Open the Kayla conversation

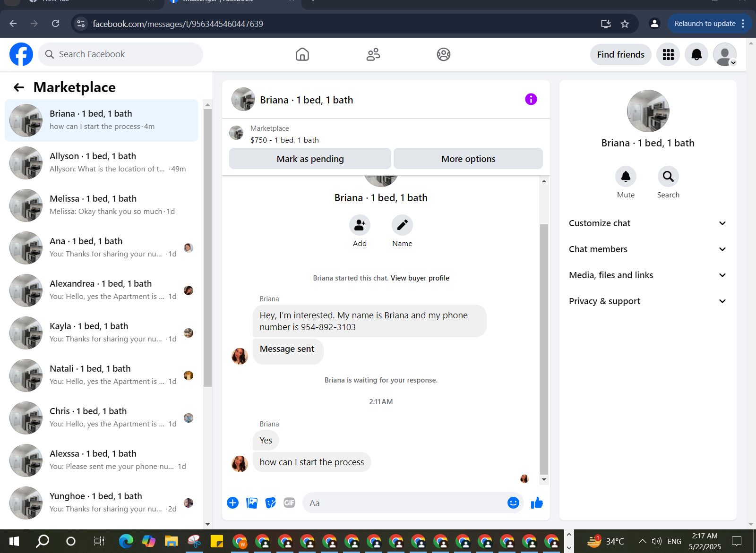click(102, 333)
